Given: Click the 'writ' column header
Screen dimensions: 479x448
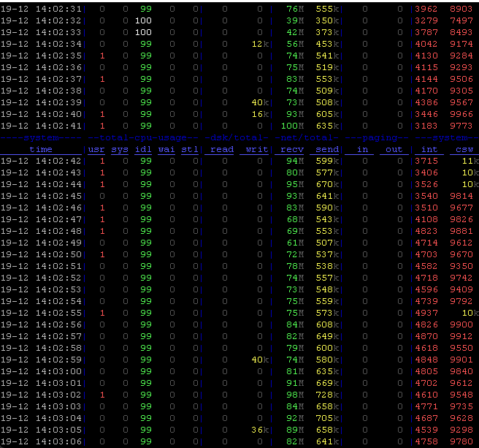Looking at the screenshot, I should pyautogui.click(x=257, y=149).
